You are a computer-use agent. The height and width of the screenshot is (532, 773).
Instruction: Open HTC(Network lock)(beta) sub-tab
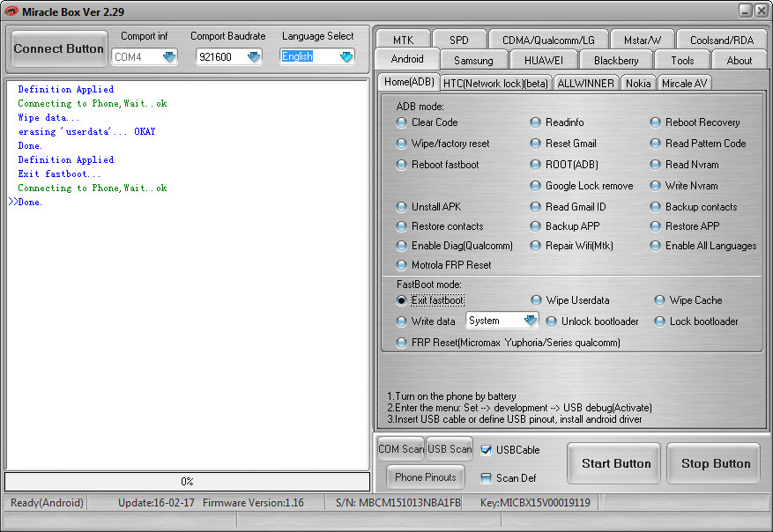click(x=495, y=84)
